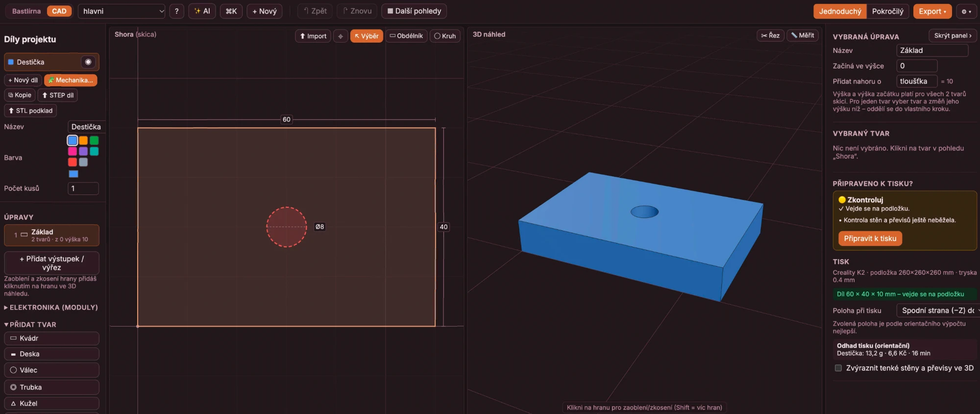Open the hlavni project dropdown
Image resolution: width=980 pixels, height=414 pixels.
(122, 11)
